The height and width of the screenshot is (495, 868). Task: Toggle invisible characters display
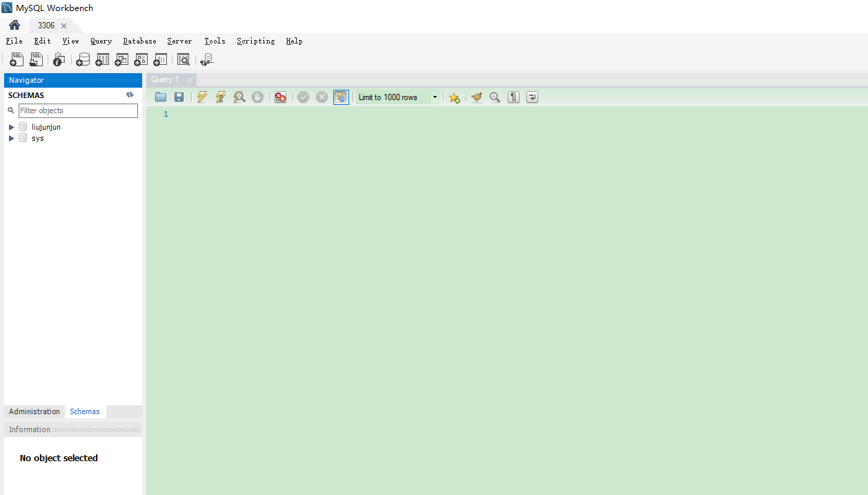(x=513, y=97)
